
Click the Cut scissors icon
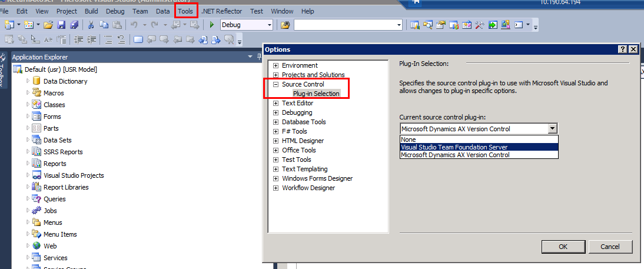click(x=91, y=25)
